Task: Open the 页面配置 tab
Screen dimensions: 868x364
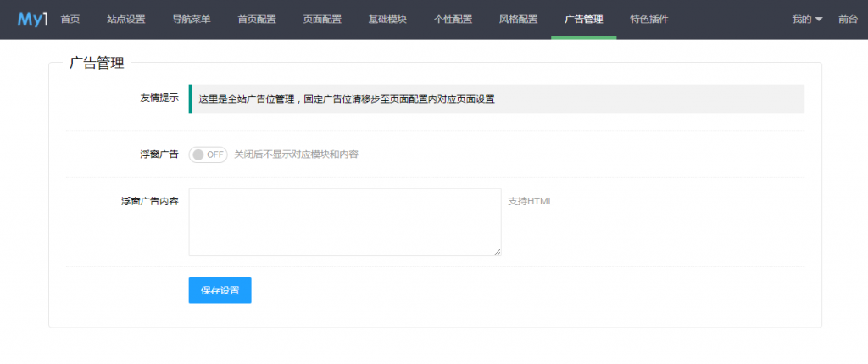Action: tap(322, 20)
